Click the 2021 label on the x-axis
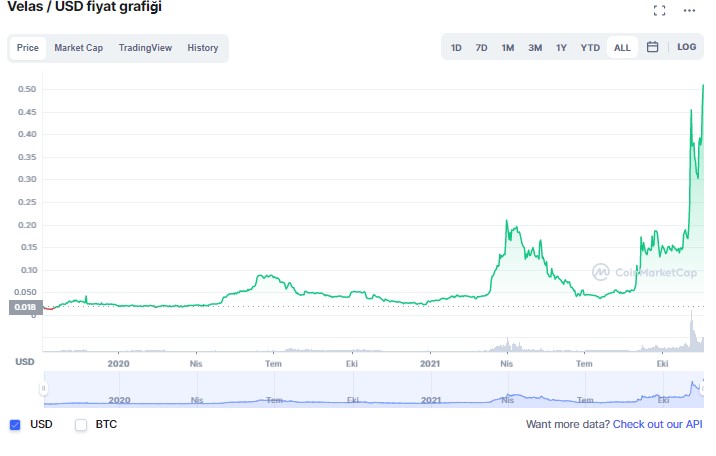Screen dimensions: 716x456 coord(430,364)
